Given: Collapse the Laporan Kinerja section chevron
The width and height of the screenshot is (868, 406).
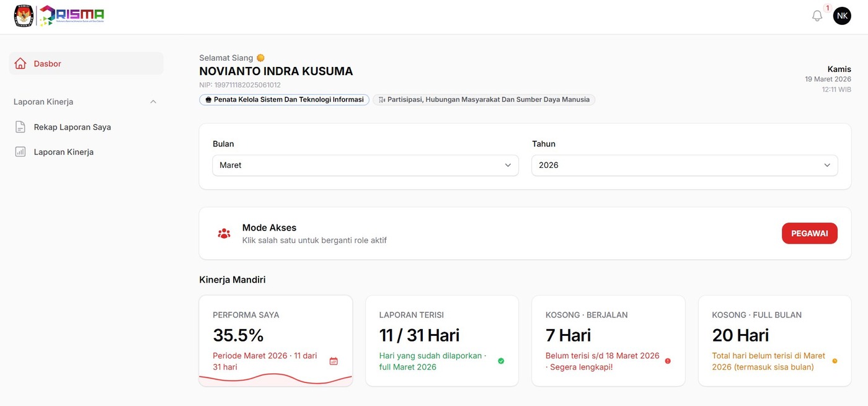Looking at the screenshot, I should pos(153,101).
